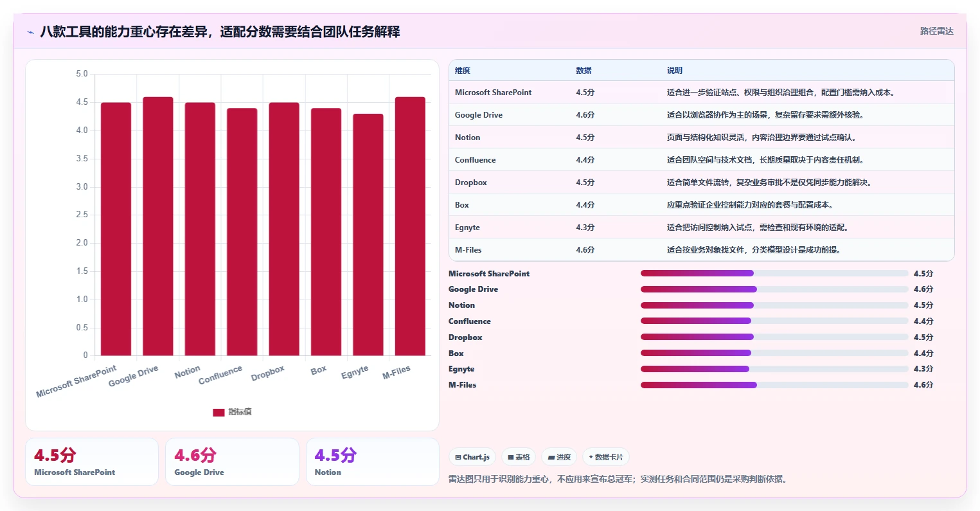Screen dimensions: 980x511
Task: Select the 进度 chip
Action: pos(559,457)
